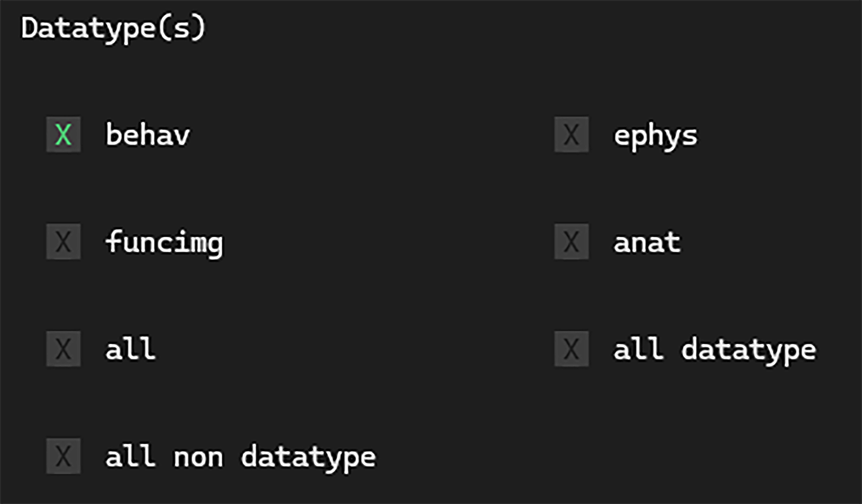862x504 pixels.
Task: Tick the funcimg checkbox
Action: coord(63,242)
